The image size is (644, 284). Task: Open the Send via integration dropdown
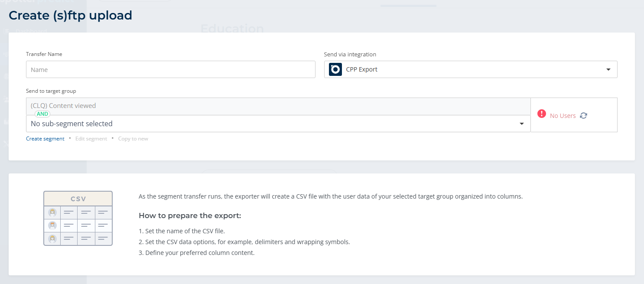[x=471, y=69]
